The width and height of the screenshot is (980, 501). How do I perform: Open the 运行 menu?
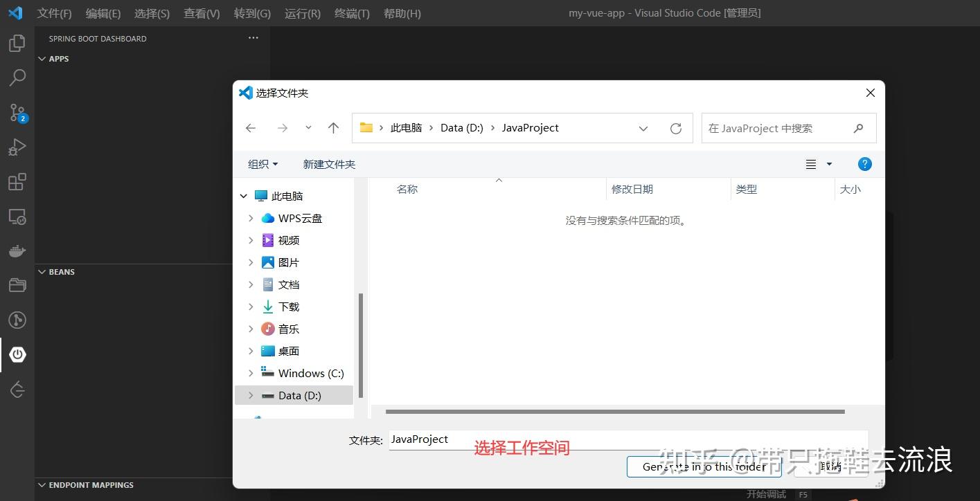(302, 12)
